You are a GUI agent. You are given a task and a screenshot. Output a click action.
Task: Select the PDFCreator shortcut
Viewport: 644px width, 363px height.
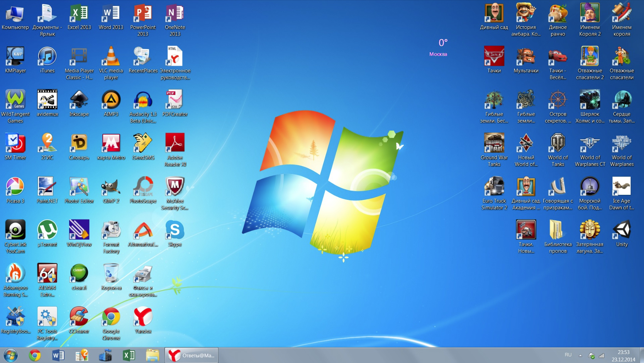[175, 104]
